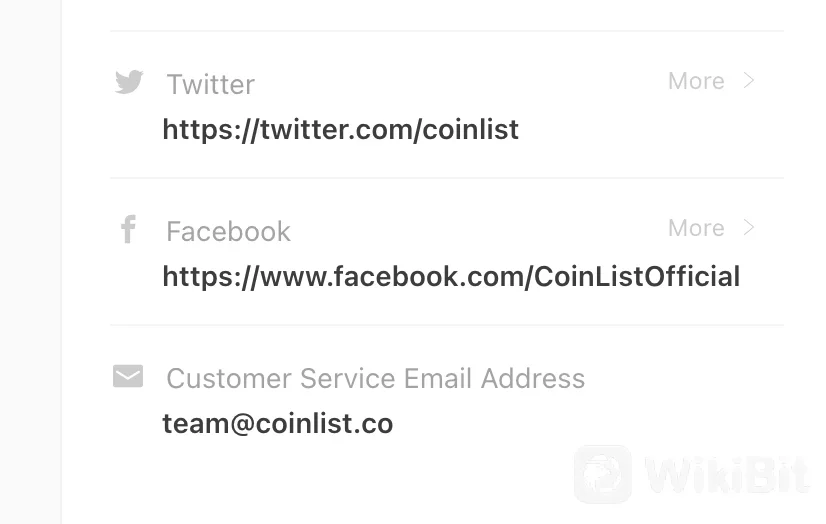Select the Facebook section label
Viewport: 826px width, 524px height.
tap(228, 231)
